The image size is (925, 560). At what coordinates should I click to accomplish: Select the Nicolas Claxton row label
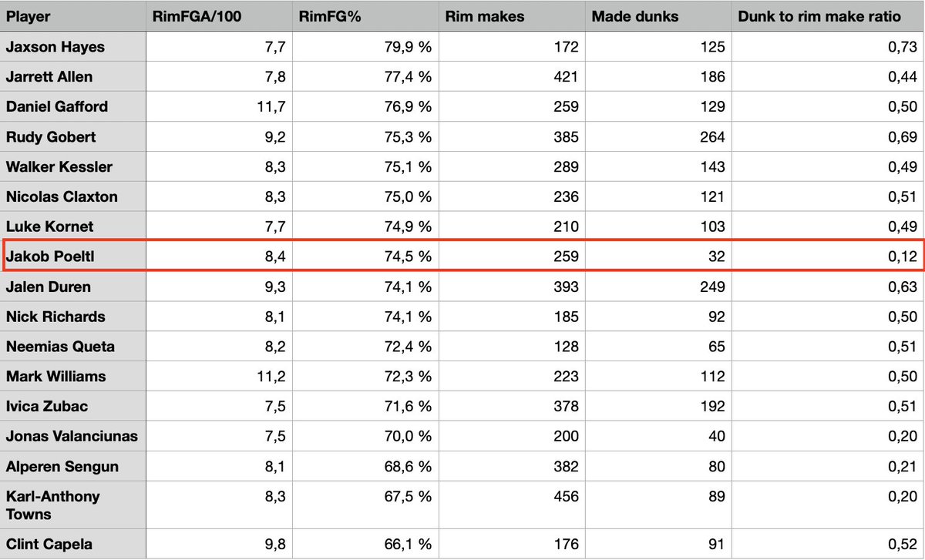73,196
